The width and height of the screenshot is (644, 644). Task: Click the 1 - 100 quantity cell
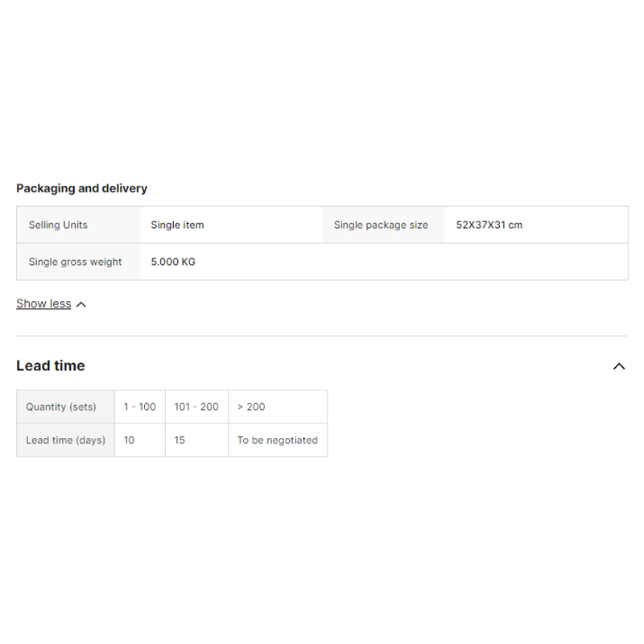point(139,407)
